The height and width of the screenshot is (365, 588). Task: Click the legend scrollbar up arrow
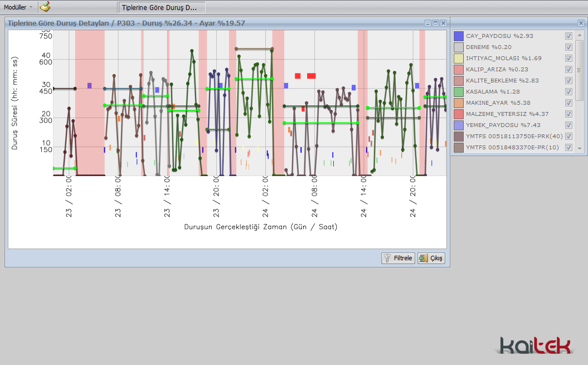click(580, 35)
